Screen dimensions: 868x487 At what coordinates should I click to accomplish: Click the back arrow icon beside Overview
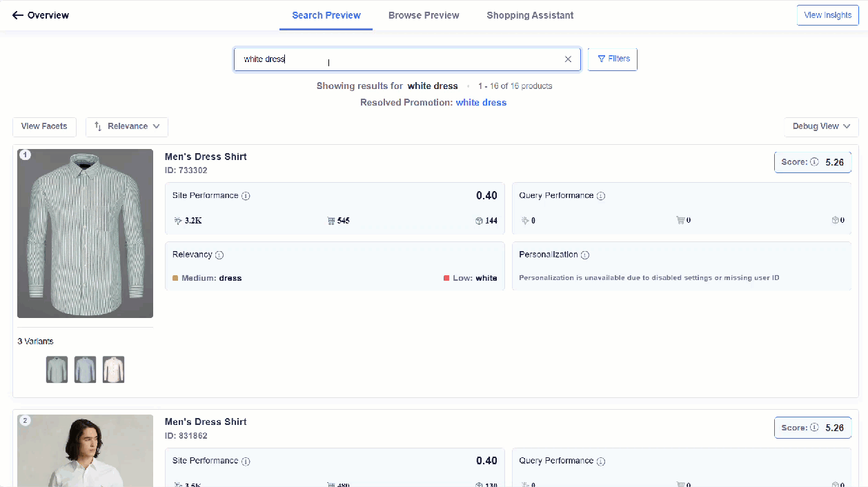(18, 15)
